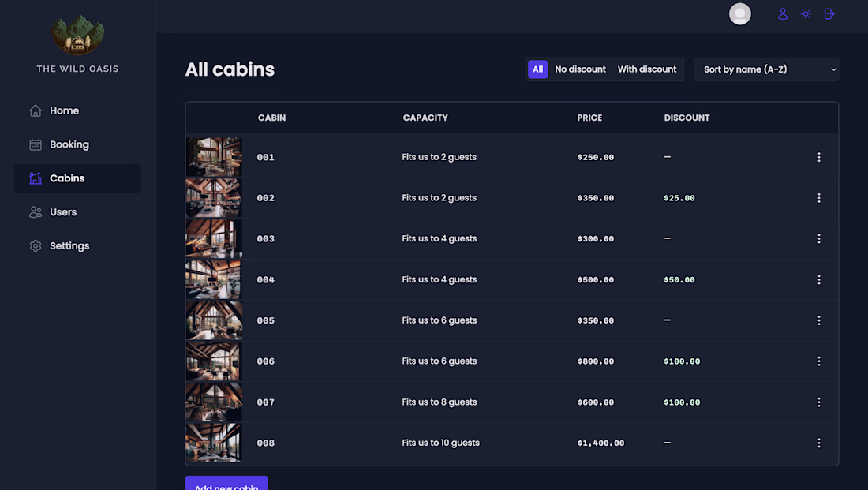Click the Booking calendar icon

[x=36, y=144]
